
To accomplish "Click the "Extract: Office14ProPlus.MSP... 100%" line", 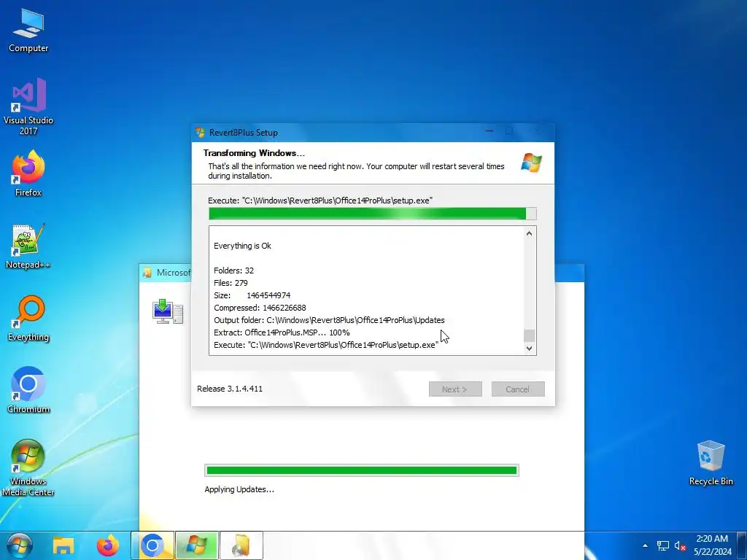I will [282, 332].
